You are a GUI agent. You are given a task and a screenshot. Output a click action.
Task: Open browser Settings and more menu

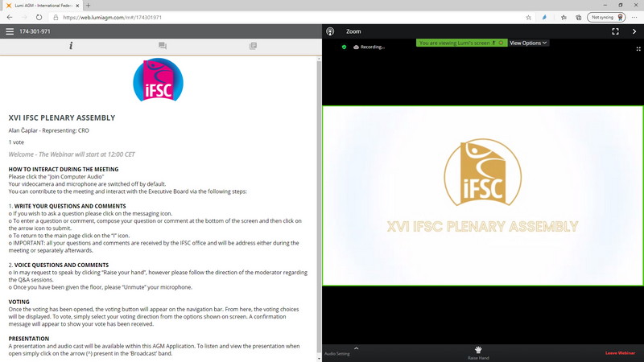[634, 17]
